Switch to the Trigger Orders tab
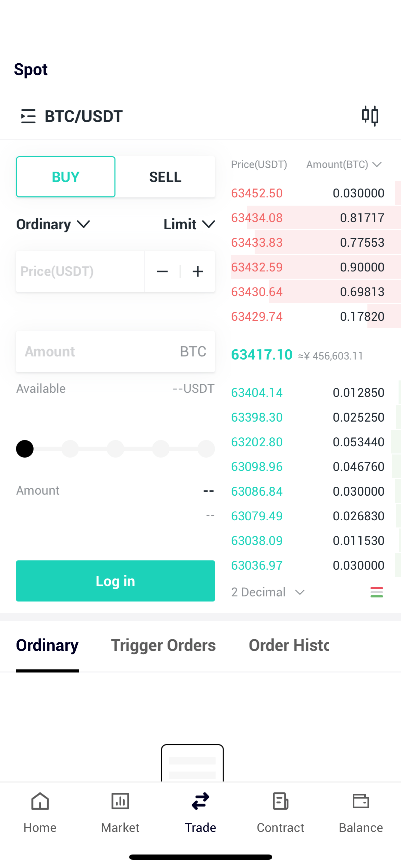This screenshot has width=401, height=868. click(x=163, y=645)
